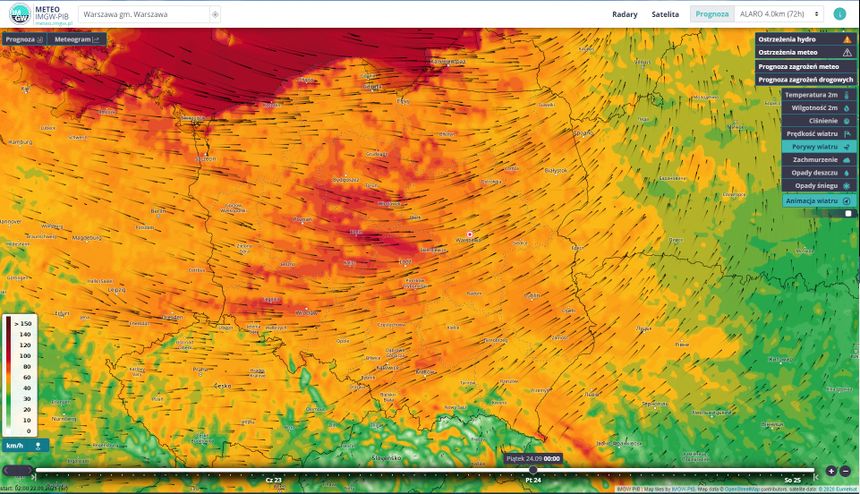Click the Warszawa gm. Warszawa search field
Viewport: 860px width, 494px height.
[144, 14]
